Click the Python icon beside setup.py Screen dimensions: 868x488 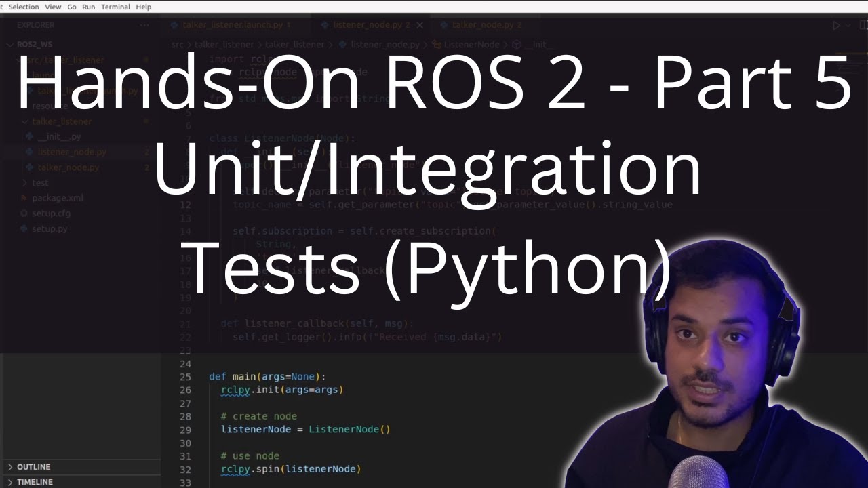[24, 228]
